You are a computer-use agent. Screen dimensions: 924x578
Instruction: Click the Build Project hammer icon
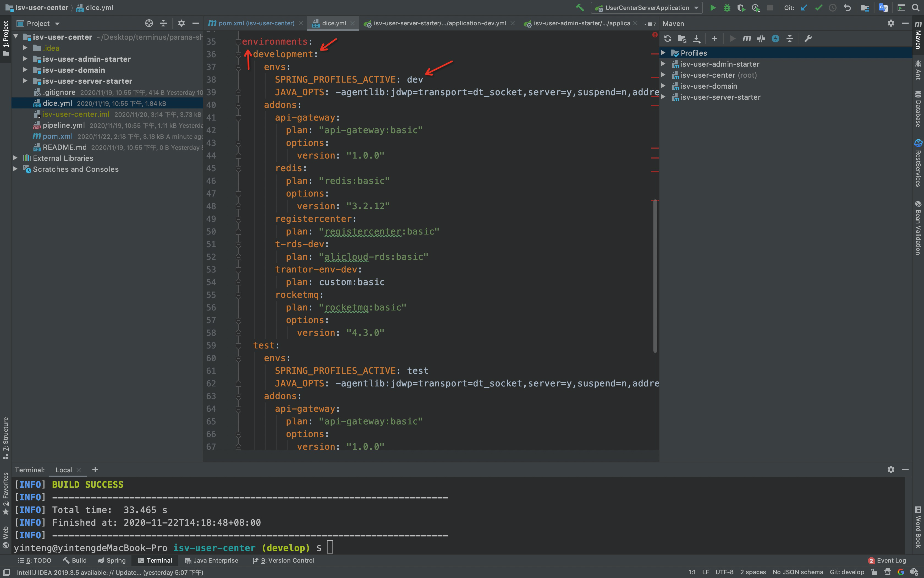[580, 8]
